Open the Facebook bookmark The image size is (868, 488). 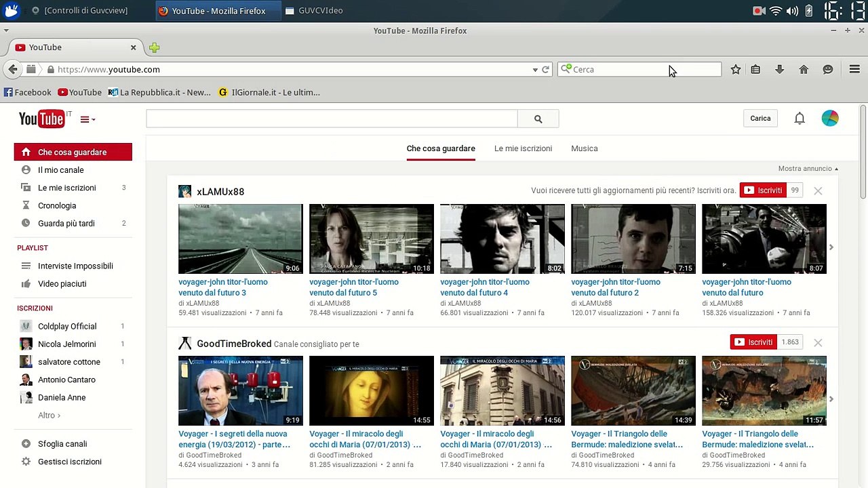27,92
